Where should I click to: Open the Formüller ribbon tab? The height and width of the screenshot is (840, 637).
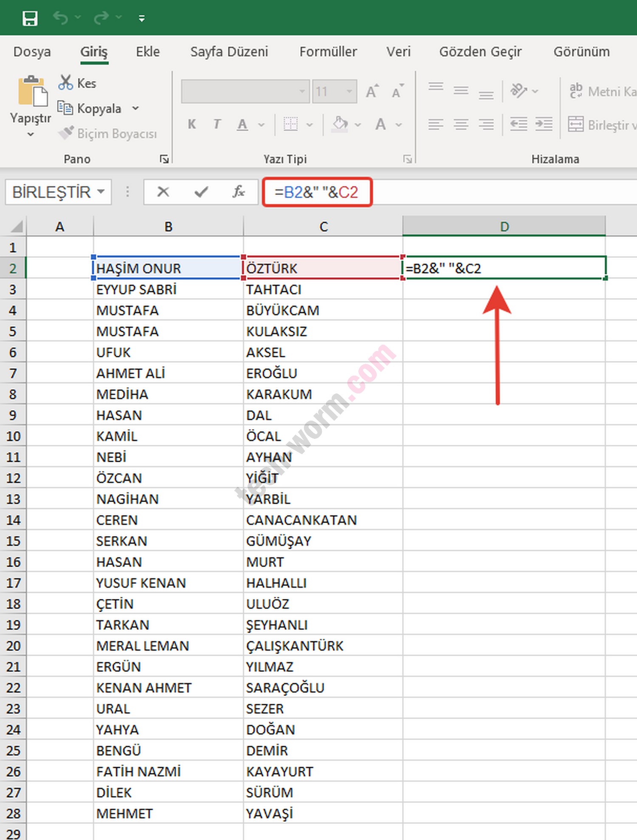tap(328, 52)
